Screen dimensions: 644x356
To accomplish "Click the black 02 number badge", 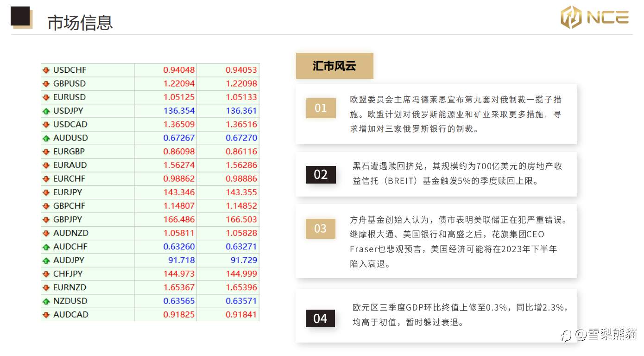I will coord(321,174).
